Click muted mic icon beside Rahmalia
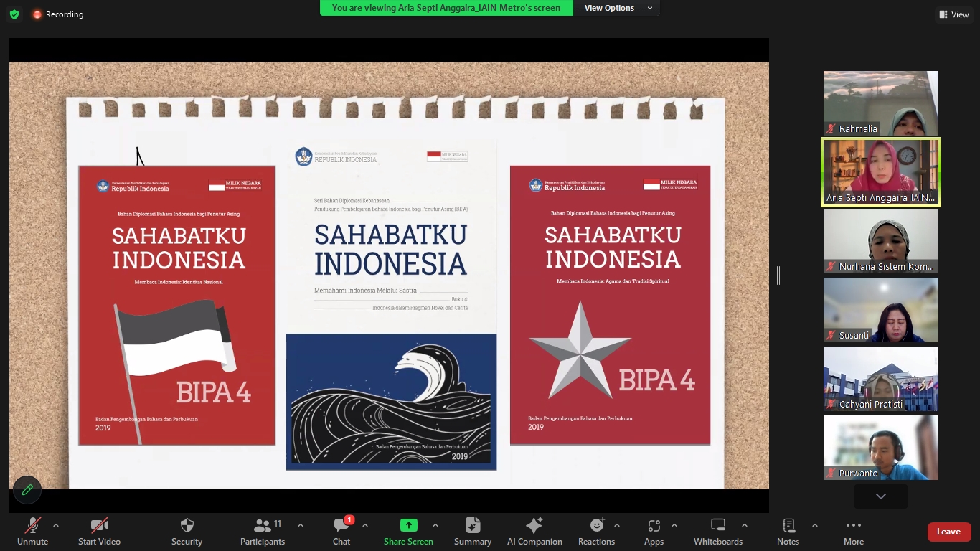980x551 pixels. [831, 128]
